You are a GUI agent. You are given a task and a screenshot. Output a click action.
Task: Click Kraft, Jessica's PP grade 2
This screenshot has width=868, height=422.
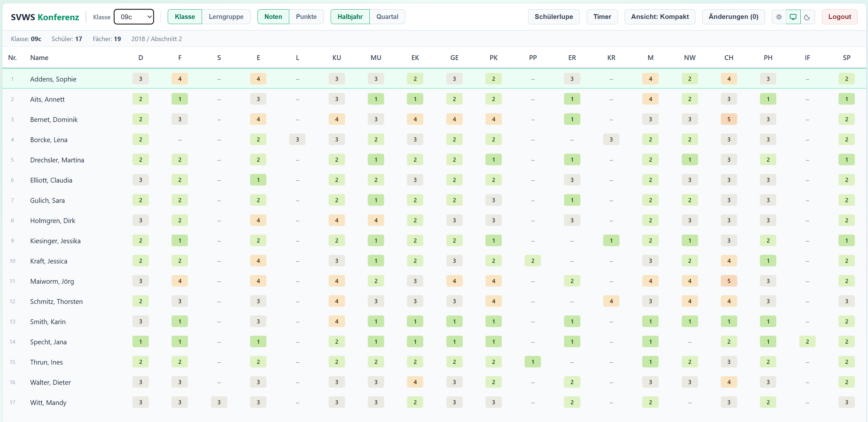click(532, 261)
